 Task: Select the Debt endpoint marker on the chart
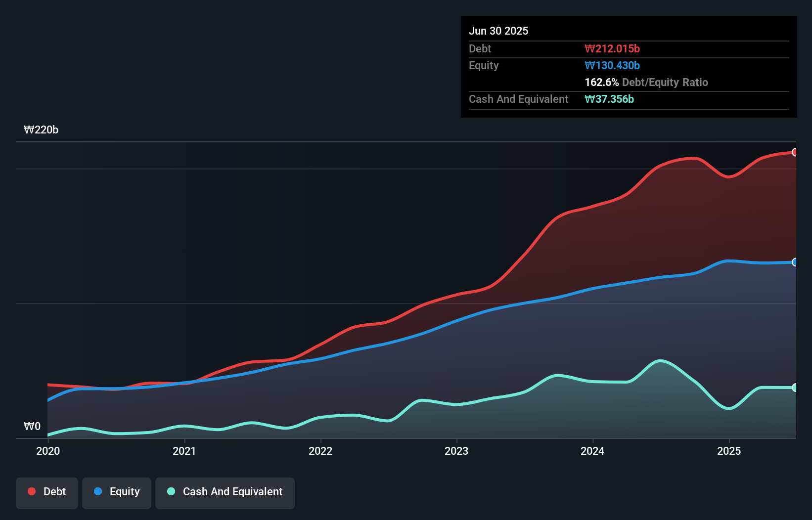point(795,153)
